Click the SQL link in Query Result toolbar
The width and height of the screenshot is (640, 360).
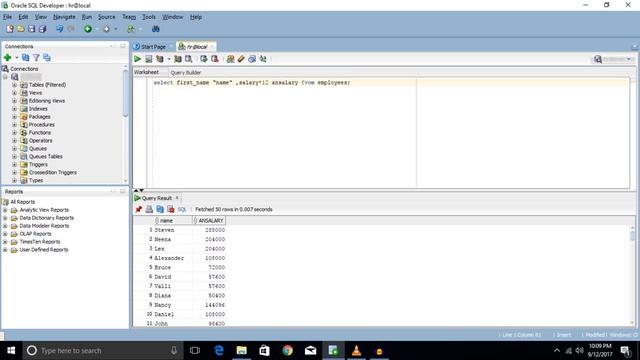(x=182, y=209)
